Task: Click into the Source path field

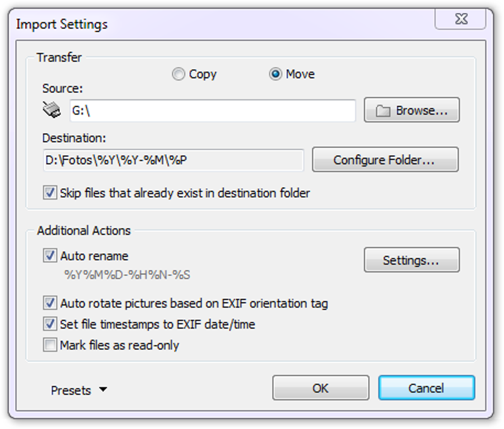Action: point(213,111)
